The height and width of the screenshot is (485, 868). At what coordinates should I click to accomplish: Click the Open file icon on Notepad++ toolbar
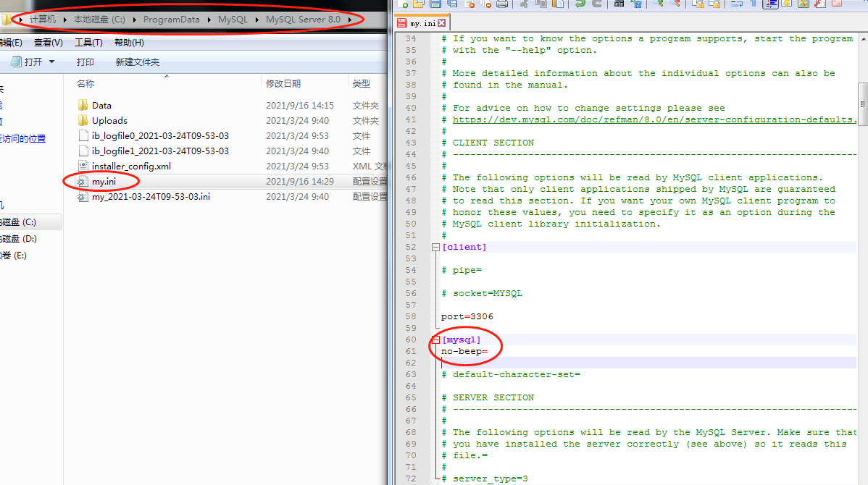417,5
